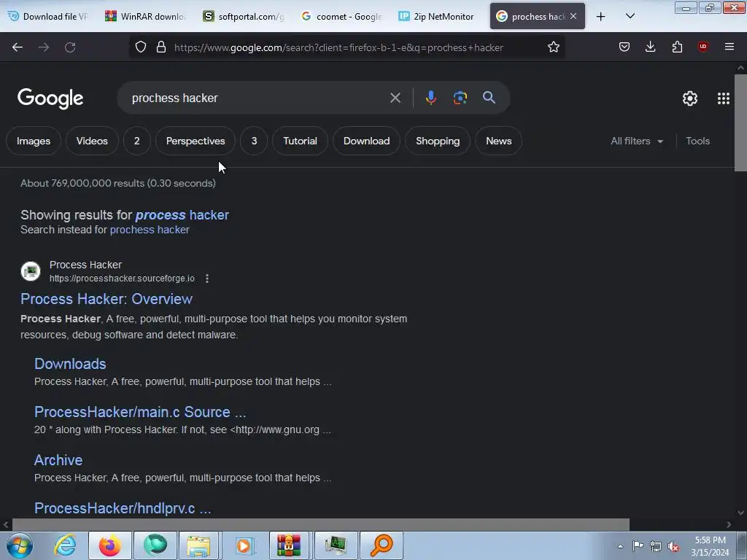The image size is (747, 560).
Task: Select the filter chip labeled 3
Action: tap(254, 141)
